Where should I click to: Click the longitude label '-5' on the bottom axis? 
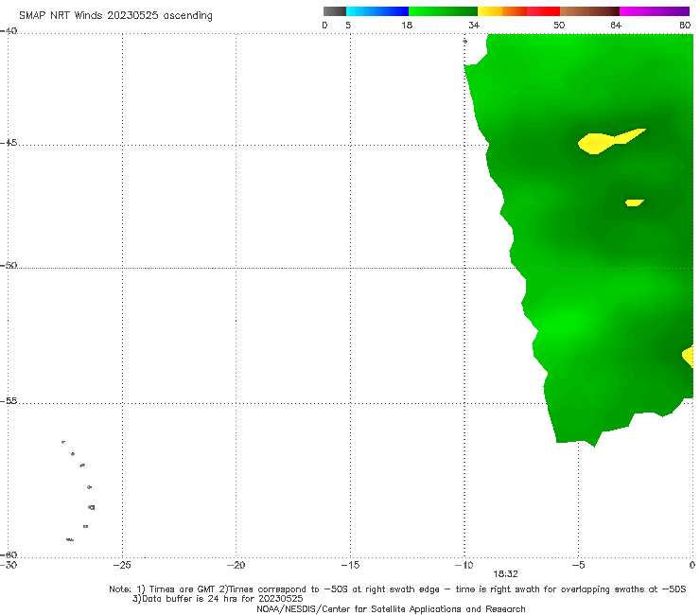578,565
